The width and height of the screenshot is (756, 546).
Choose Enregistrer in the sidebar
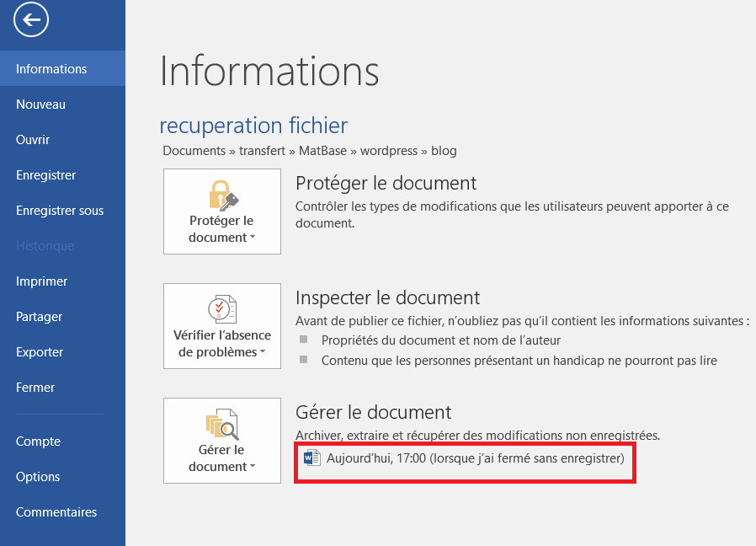pyautogui.click(x=62, y=174)
